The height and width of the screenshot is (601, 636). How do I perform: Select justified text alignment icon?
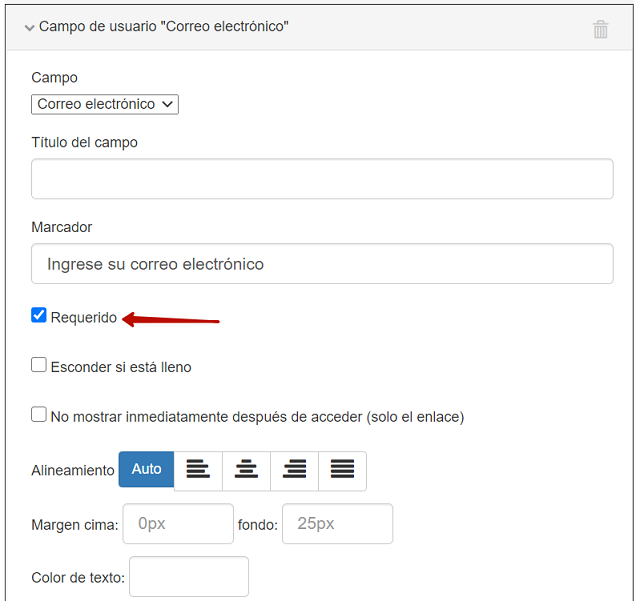pyautogui.click(x=342, y=470)
